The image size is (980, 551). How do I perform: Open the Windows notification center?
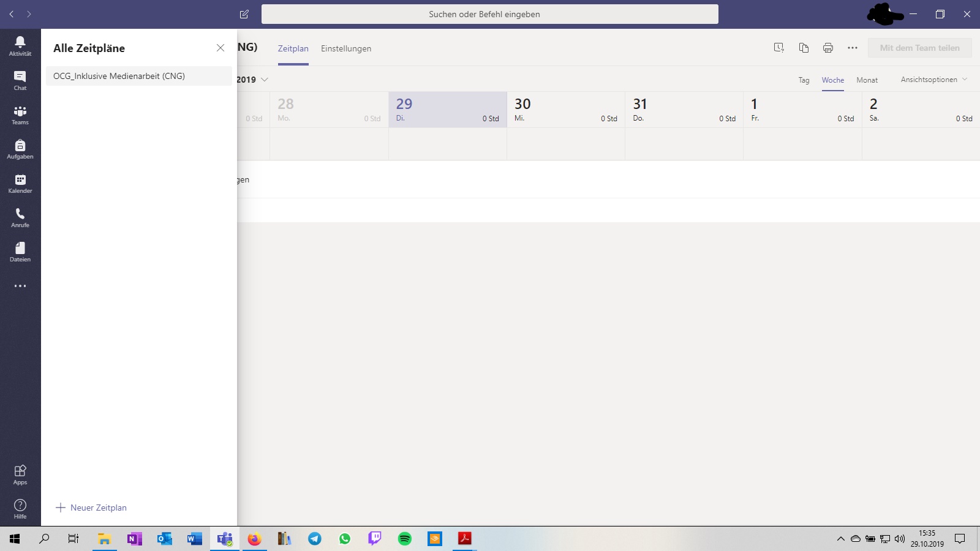960,539
